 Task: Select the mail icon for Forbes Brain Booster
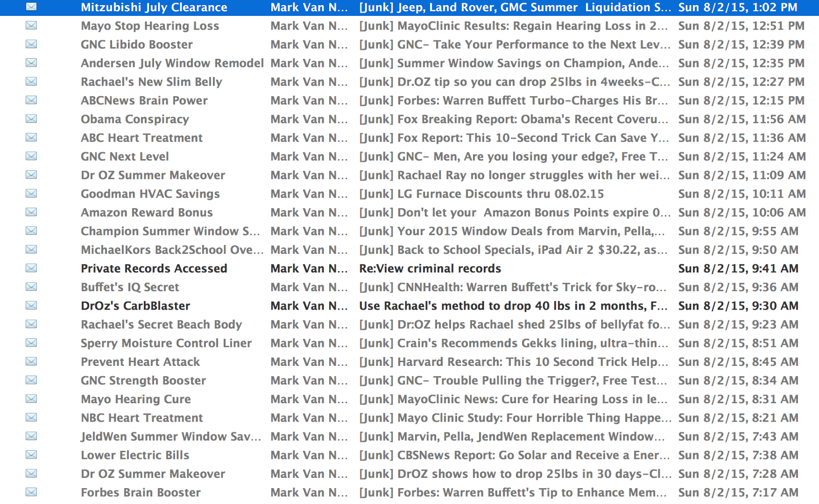point(31,493)
